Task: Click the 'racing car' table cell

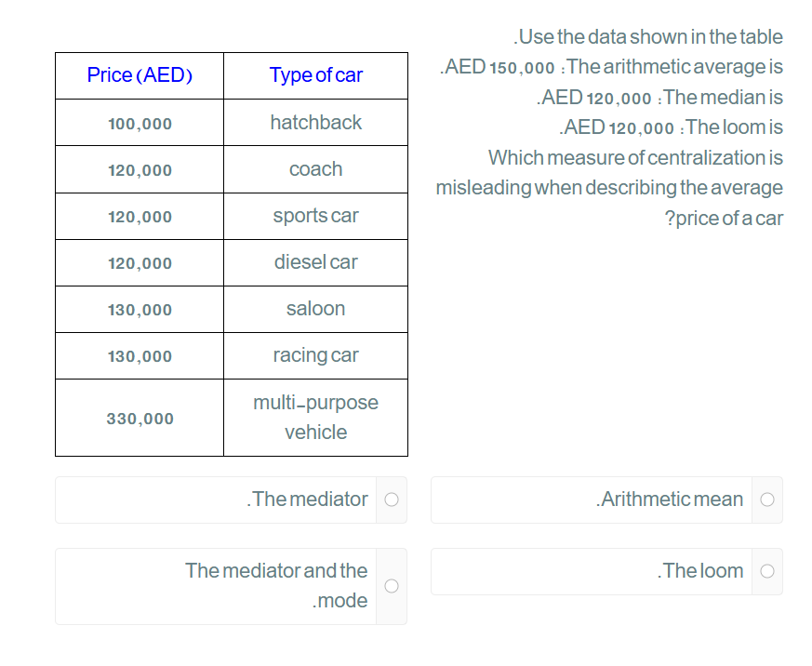Action: click(315, 355)
